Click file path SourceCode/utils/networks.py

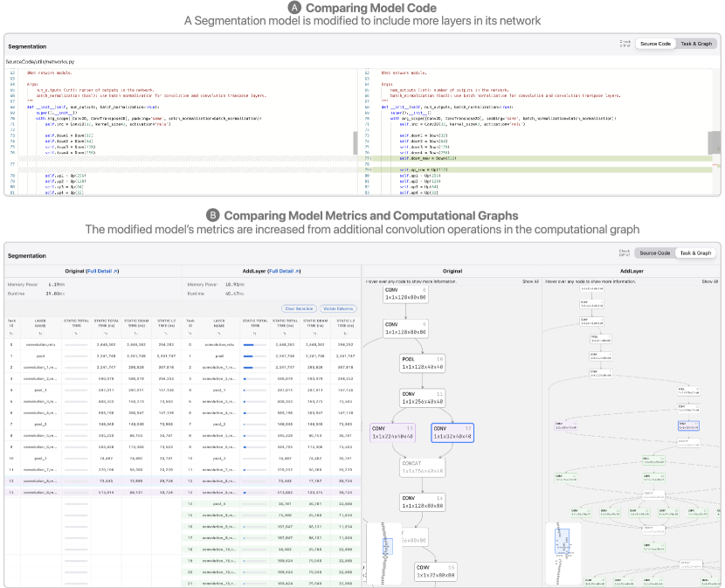40,61
